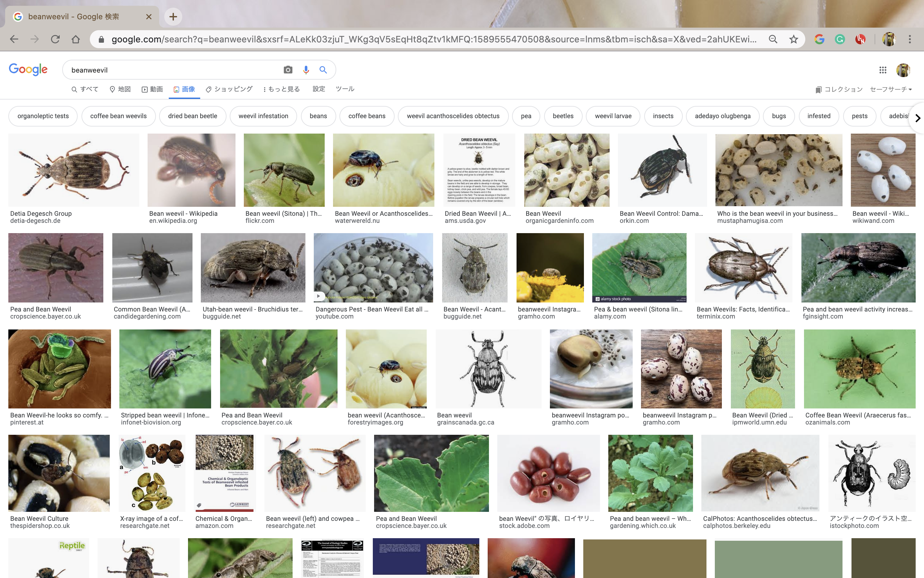This screenshot has height=578, width=924.
Task: Select the 画像 tab
Action: [184, 89]
